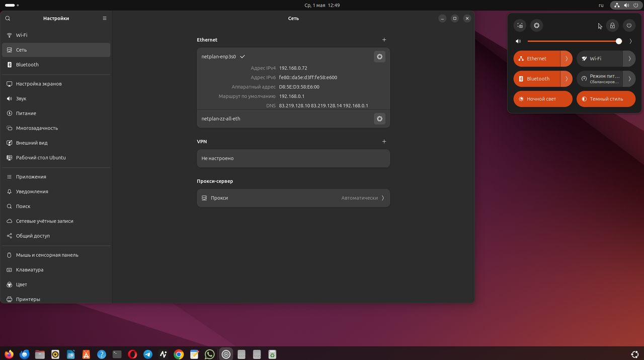Image resolution: width=644 pixels, height=360 pixels.
Task: Open Принтеры in sidebar
Action: pyautogui.click(x=56, y=299)
